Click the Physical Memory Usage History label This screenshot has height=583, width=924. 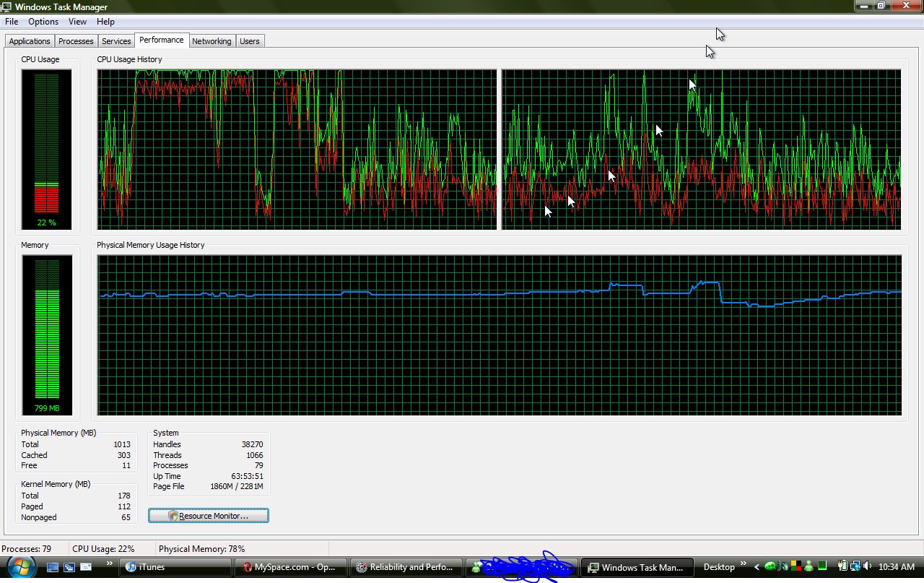pyautogui.click(x=151, y=245)
